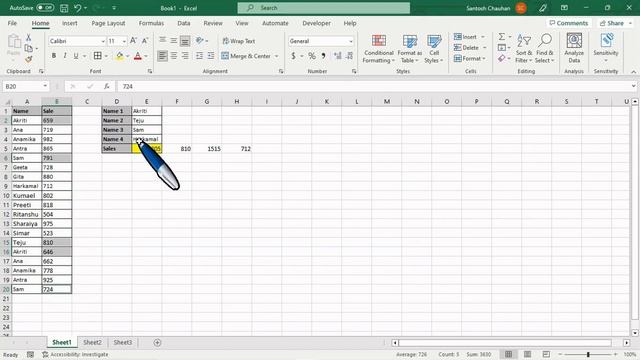This screenshot has height=360, width=640.
Task: Toggle AutoSave switch
Action: 45,8
